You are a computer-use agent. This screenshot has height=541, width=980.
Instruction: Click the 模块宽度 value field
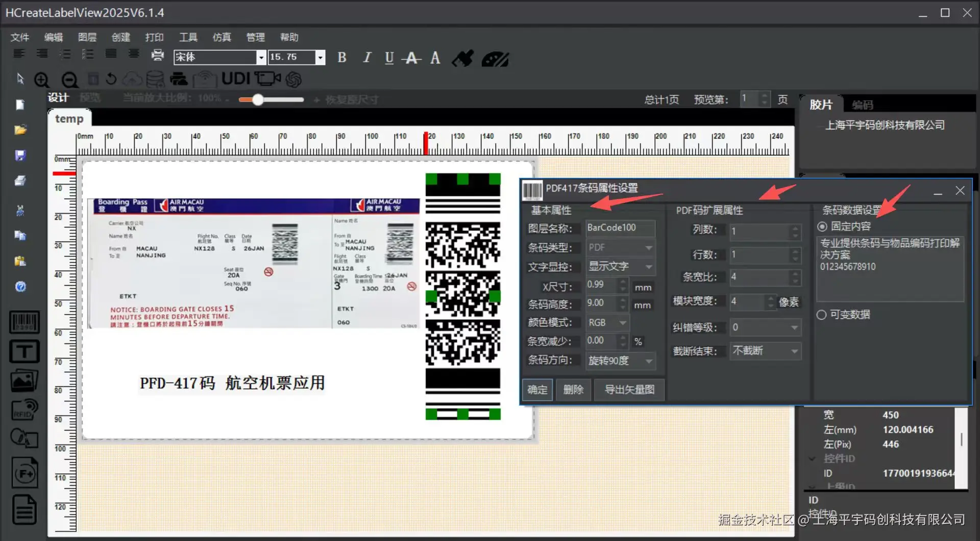click(747, 302)
